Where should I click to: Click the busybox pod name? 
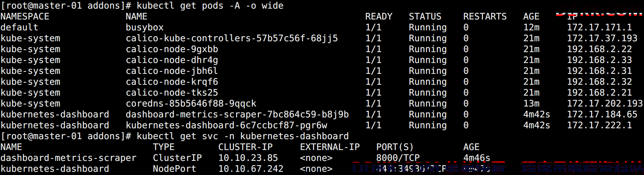pyautogui.click(x=145, y=28)
